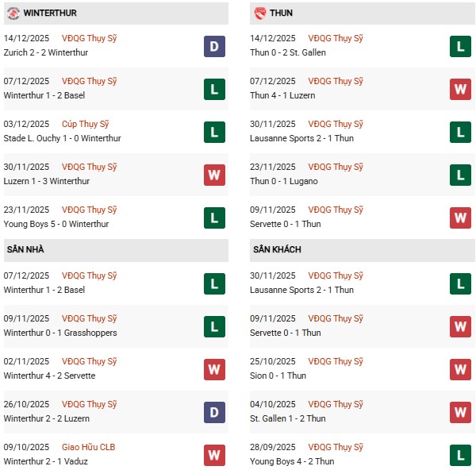476x470 pixels.
Task: Click the W badge for Luzern 1-3 Winterthur
Action: pos(214,175)
